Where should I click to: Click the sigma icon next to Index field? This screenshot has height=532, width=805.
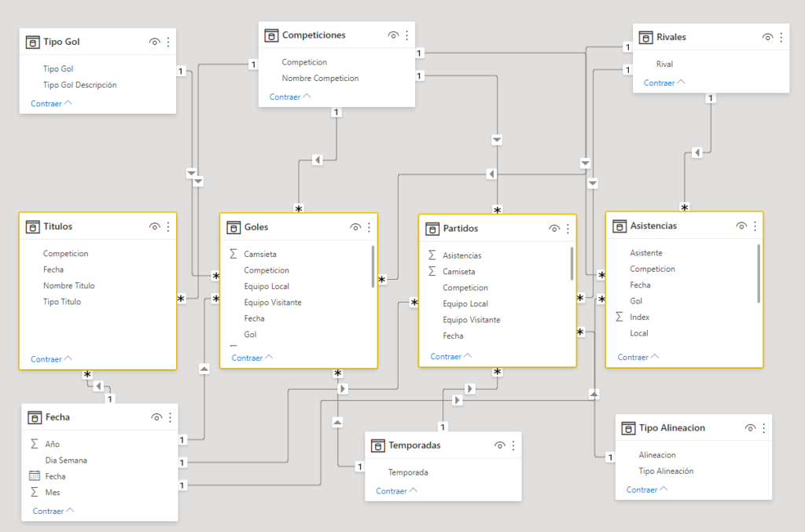click(x=619, y=317)
